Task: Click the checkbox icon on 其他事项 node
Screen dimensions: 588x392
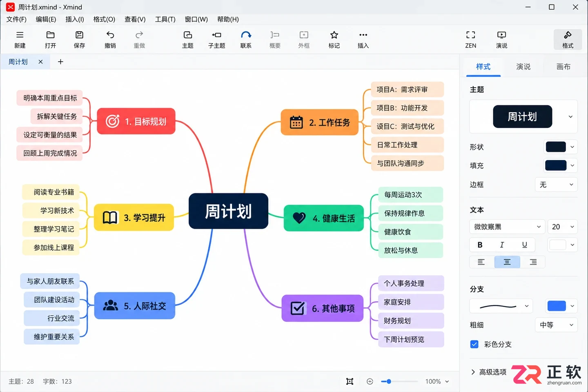Action: coord(298,308)
